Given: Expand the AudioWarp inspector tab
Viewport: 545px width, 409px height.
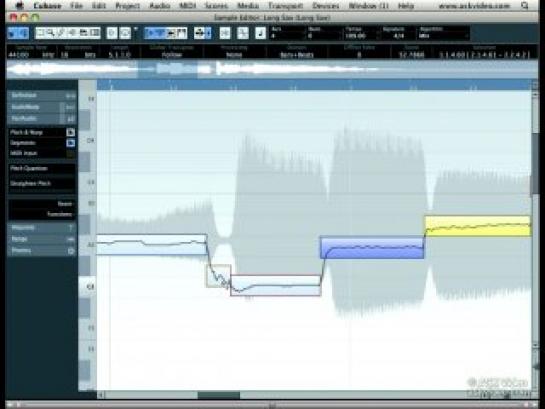Looking at the screenshot, I should [x=42, y=107].
